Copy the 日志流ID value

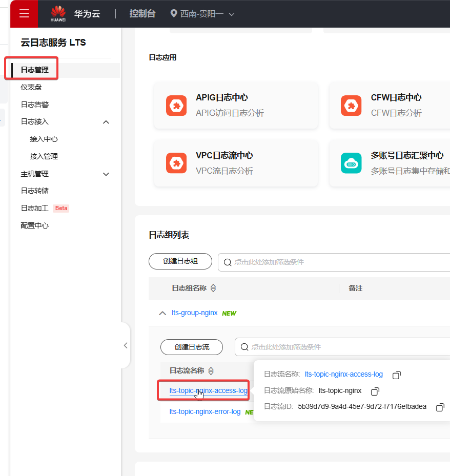(x=440, y=407)
